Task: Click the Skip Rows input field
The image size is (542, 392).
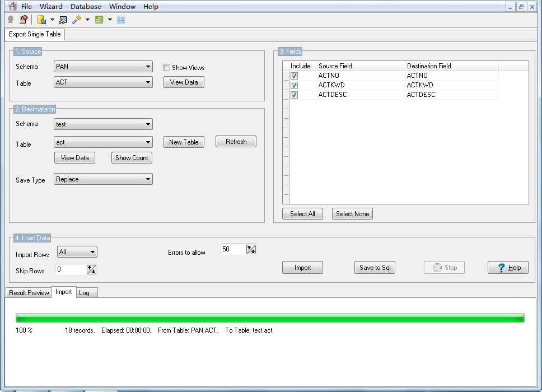Action: (71, 269)
